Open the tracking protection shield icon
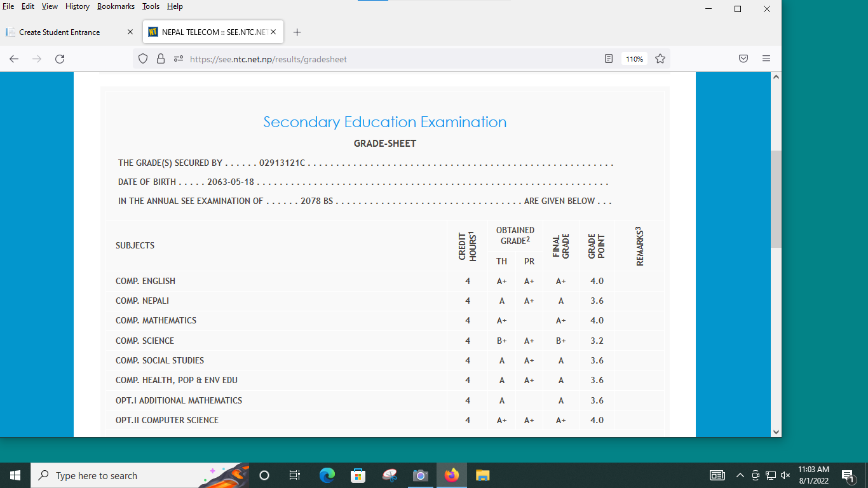Screen dimensions: 868x488 click(x=143, y=59)
